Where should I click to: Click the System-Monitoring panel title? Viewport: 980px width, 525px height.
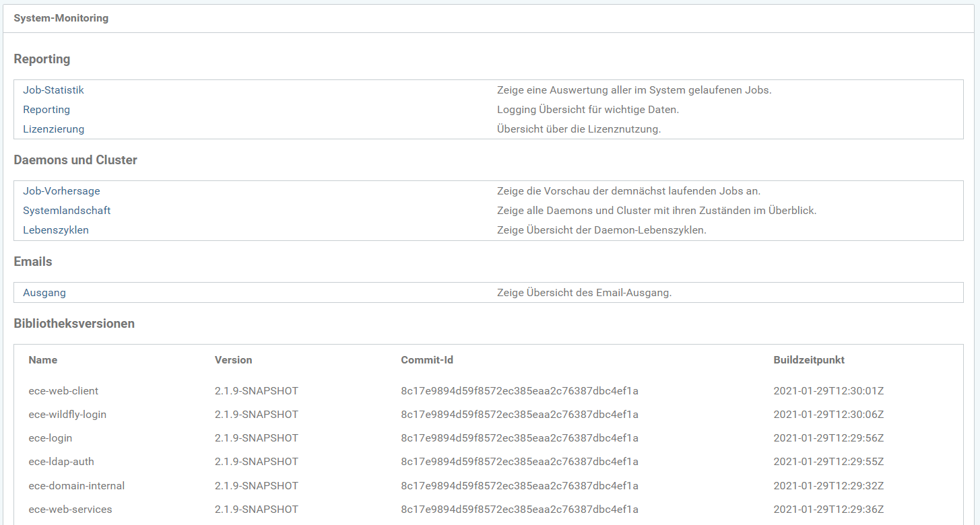coord(61,18)
